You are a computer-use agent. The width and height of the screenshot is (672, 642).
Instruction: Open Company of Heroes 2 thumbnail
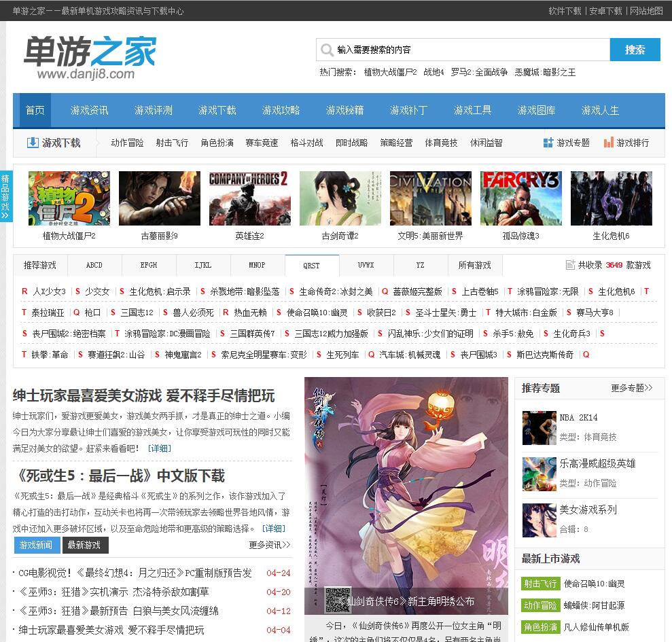250,198
